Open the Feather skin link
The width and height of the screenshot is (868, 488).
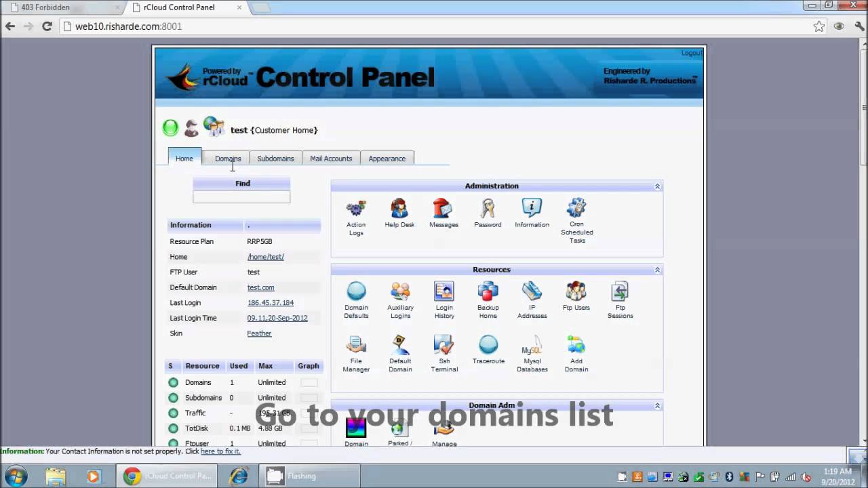[x=259, y=333]
